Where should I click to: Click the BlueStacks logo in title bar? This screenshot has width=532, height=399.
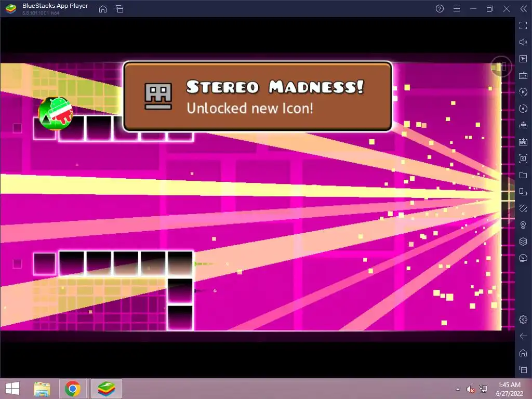tap(11, 9)
